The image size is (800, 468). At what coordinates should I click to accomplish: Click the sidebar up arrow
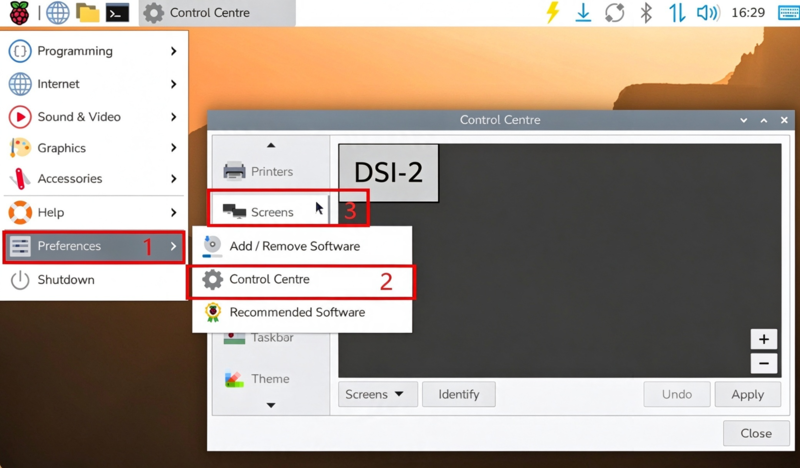pyautogui.click(x=271, y=145)
